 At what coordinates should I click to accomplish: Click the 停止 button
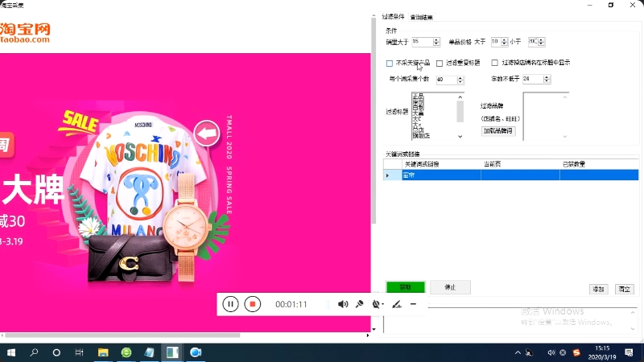(x=450, y=287)
